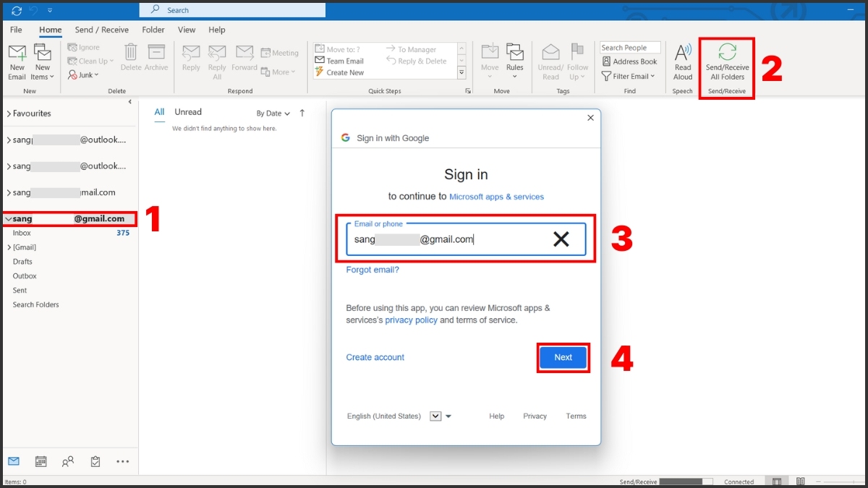This screenshot has width=868, height=488.
Task: Switch to the Folder tab
Action: pos(153,30)
